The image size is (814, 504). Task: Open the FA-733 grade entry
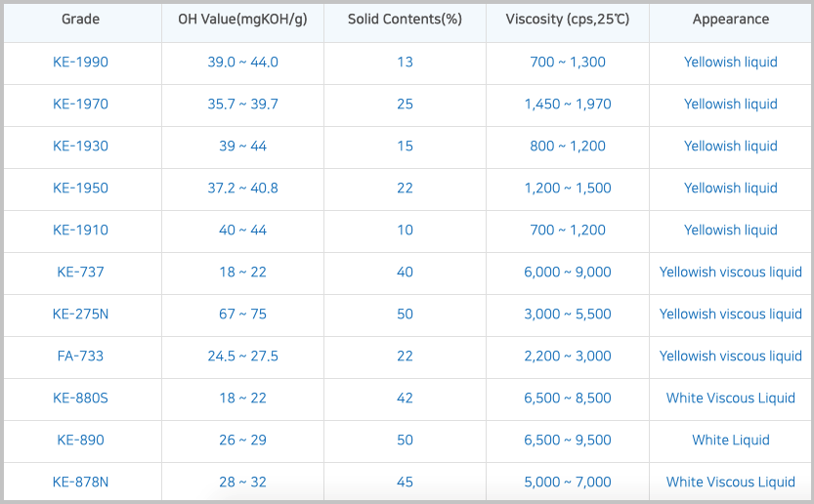tap(81, 356)
